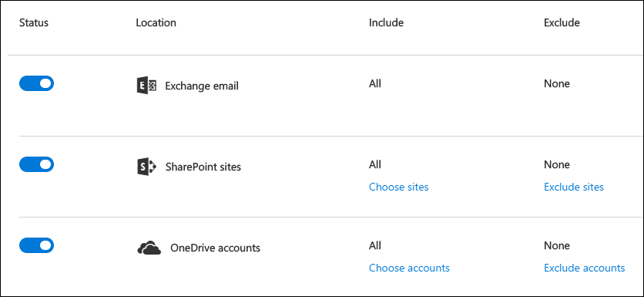Viewport: 644px width, 297px height.
Task: Click the Include column header
Action: tap(386, 22)
